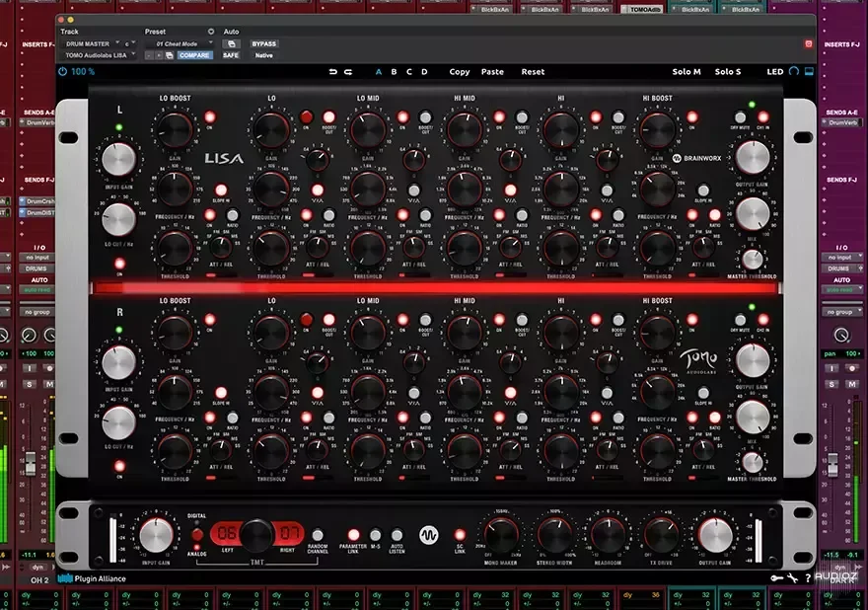Click the TMT channel selector knob

point(256,535)
